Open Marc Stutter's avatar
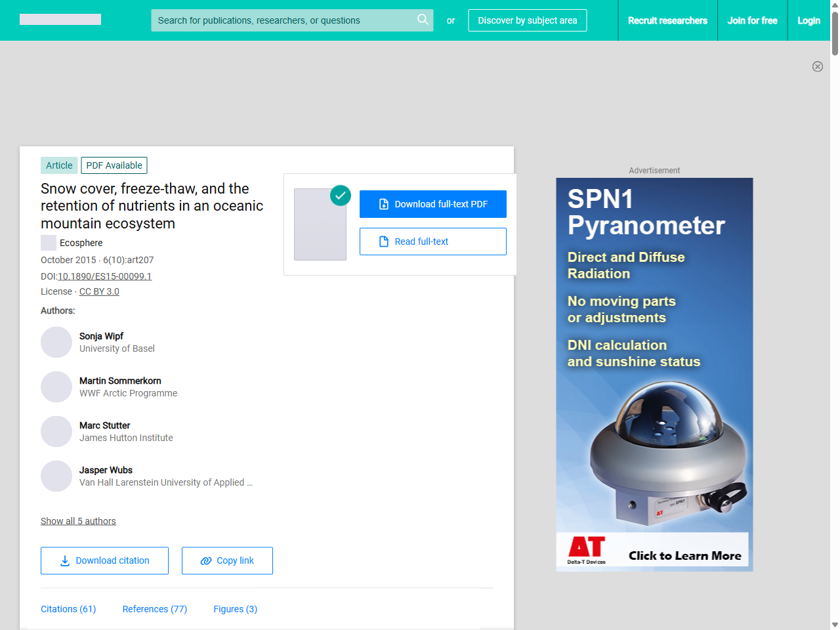 pos(56,432)
